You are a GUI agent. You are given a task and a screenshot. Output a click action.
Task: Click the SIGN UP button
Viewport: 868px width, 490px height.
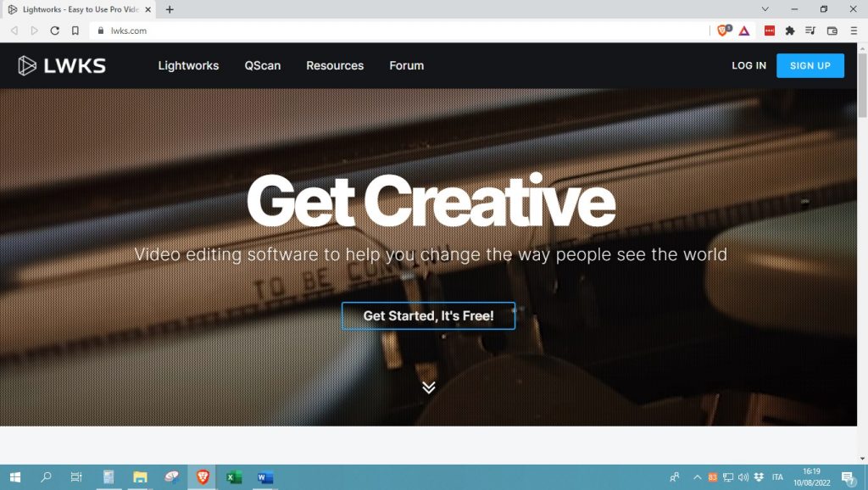pyautogui.click(x=810, y=65)
